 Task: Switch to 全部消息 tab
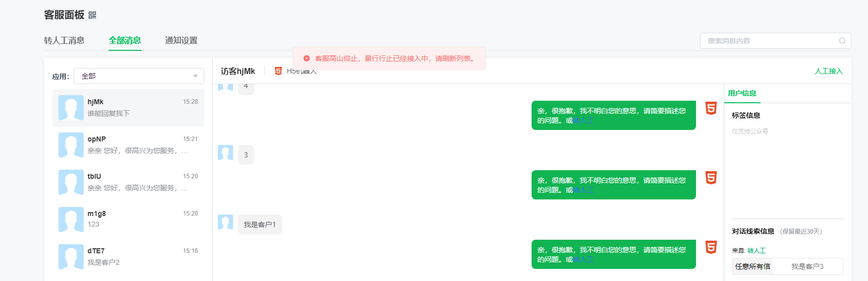tap(125, 40)
